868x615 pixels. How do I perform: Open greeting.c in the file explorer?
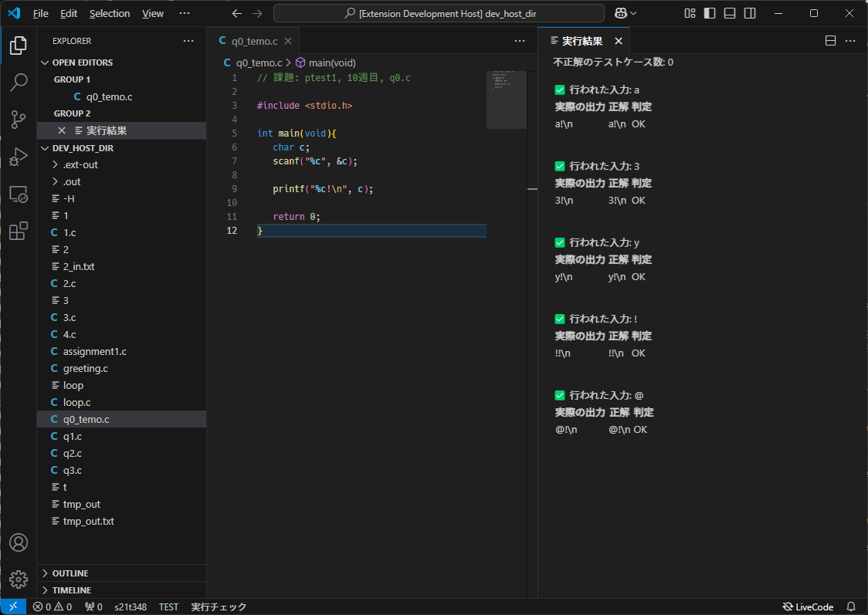(x=85, y=368)
